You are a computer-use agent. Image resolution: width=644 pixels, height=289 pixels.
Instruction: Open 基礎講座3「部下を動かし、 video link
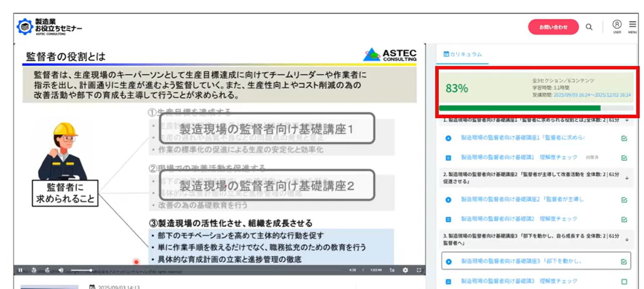[522, 261]
